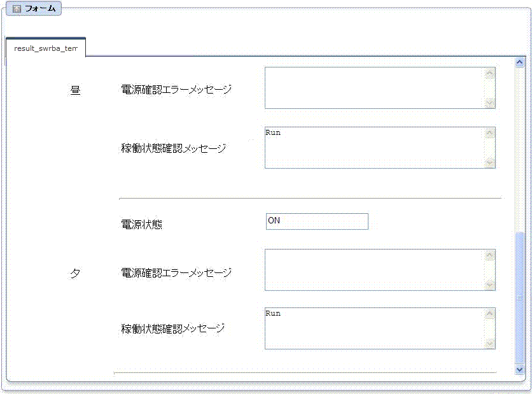532x394 pixels.
Task: Click the 電源状態 label
Action: tap(142, 224)
